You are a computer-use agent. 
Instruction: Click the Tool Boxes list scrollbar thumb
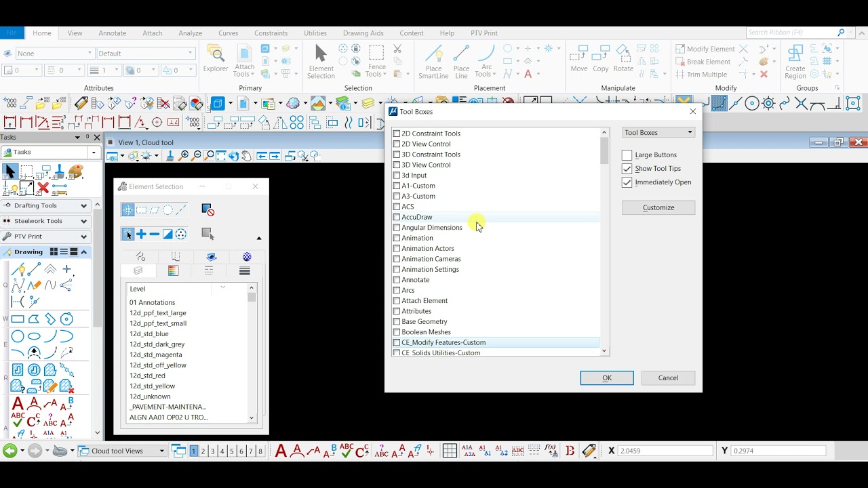[604, 150]
